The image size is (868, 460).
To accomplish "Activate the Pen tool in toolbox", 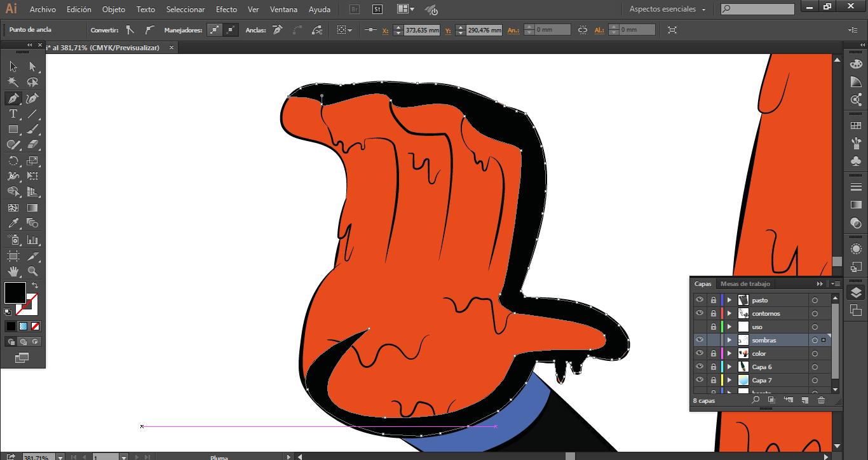I will coord(13,98).
